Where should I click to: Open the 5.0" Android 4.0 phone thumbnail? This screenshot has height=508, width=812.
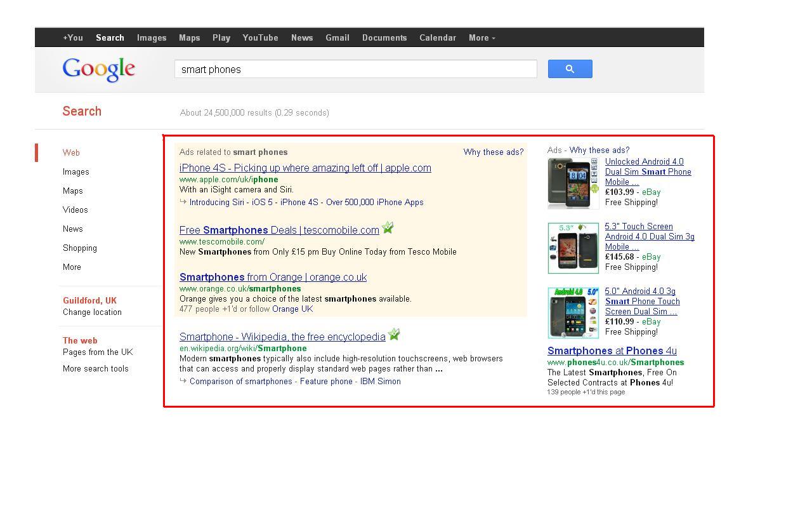coord(573,312)
